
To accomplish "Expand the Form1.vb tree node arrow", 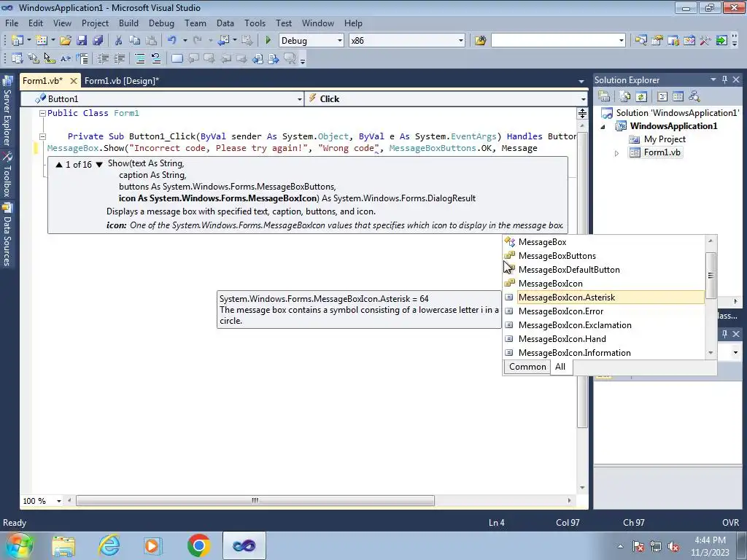I will pyautogui.click(x=616, y=153).
